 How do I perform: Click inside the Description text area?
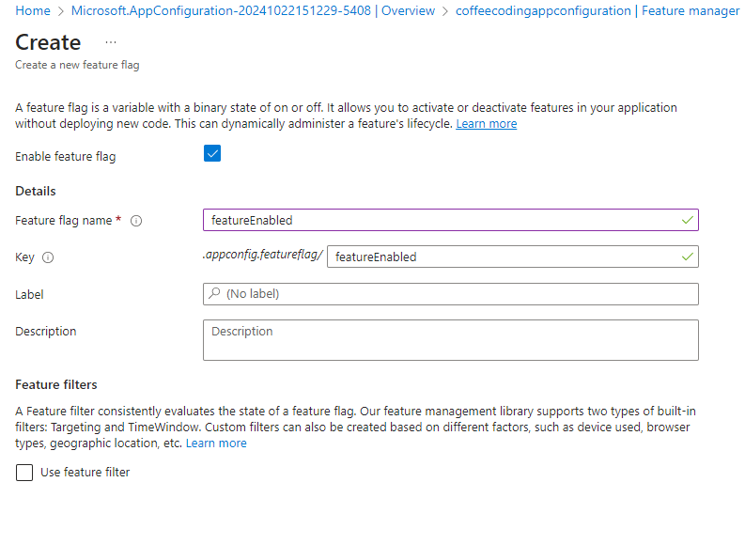[451, 340]
